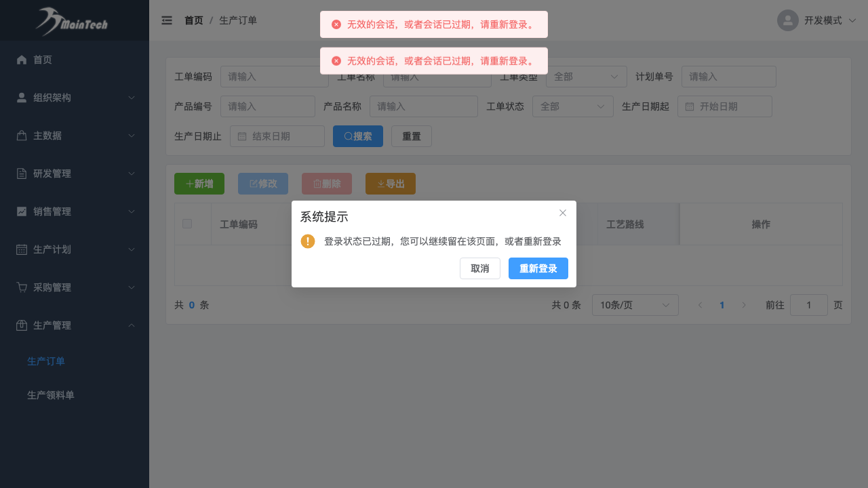Expand the 主数据 sidebar menu
Viewport: 868px width, 488px height.
pyautogui.click(x=75, y=136)
